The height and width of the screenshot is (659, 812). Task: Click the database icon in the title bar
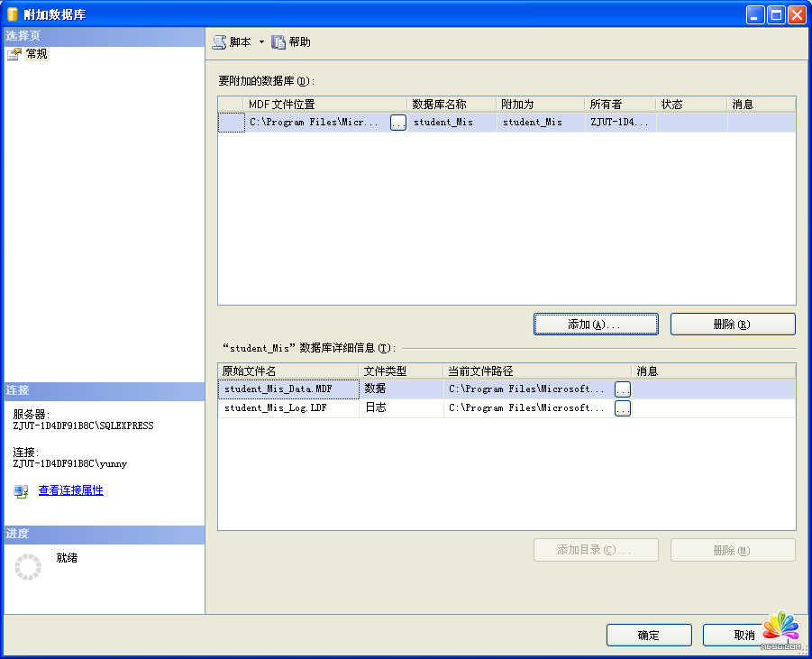click(13, 14)
